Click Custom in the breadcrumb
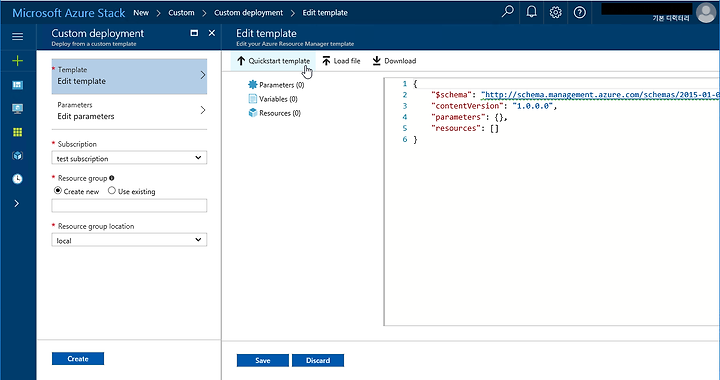This screenshot has width=720, height=380. (181, 12)
